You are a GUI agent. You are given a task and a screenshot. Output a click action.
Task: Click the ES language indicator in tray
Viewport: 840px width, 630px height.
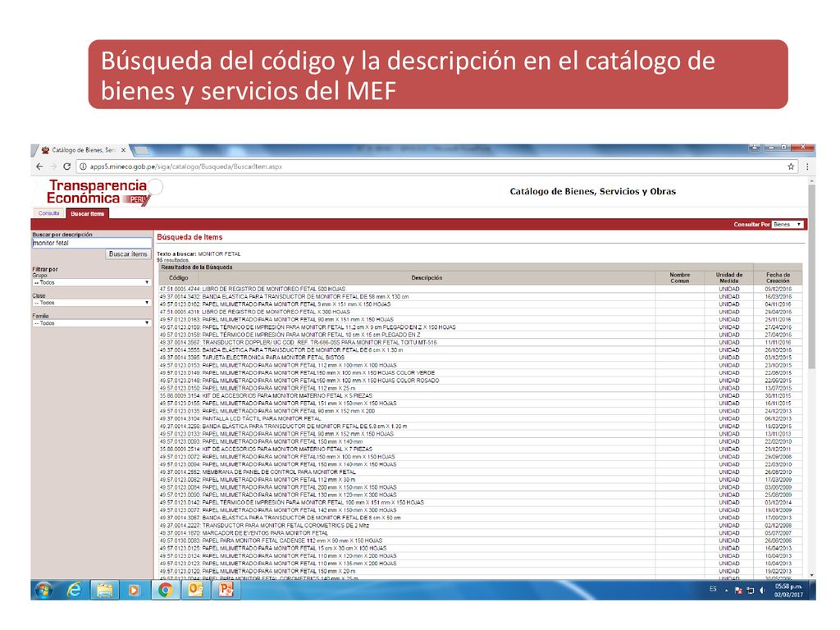(x=713, y=589)
